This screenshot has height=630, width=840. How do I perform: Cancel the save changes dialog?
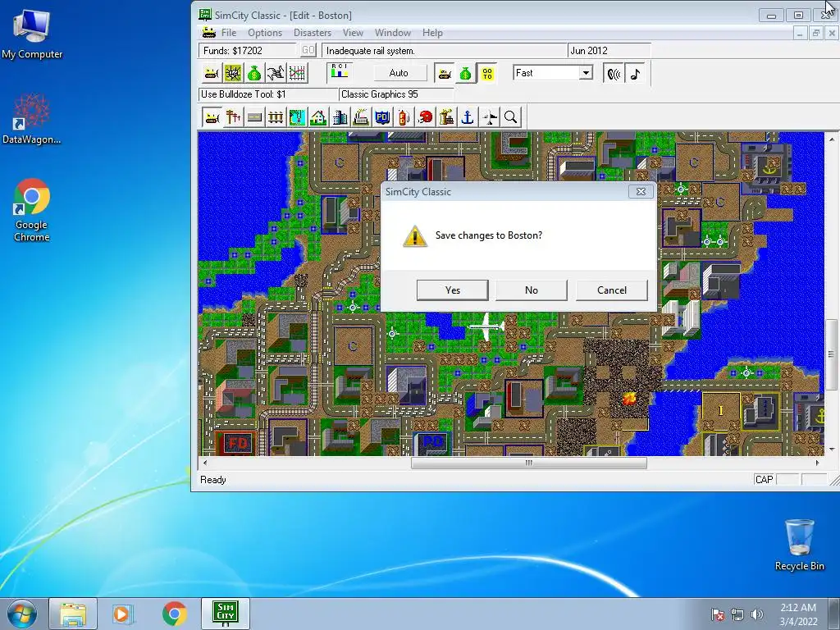[x=611, y=290]
